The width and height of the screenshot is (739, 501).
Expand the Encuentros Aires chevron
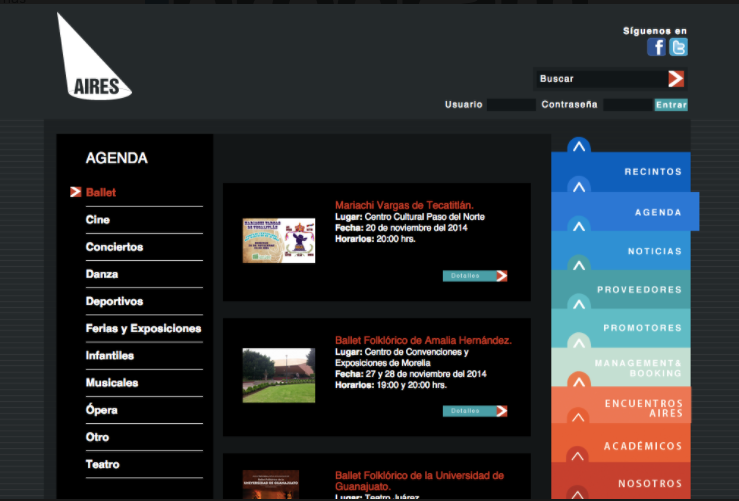579,381
